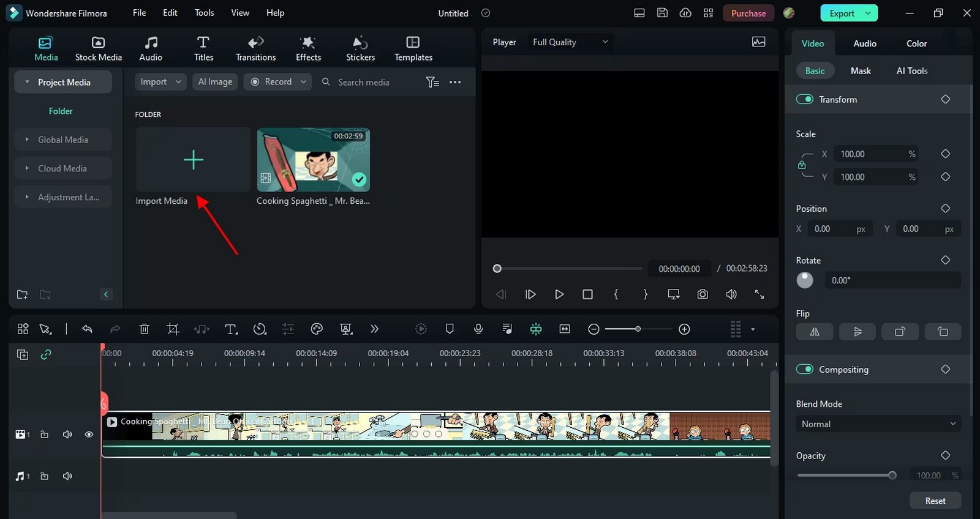
Task: Open the Record dropdown
Action: [x=278, y=82]
